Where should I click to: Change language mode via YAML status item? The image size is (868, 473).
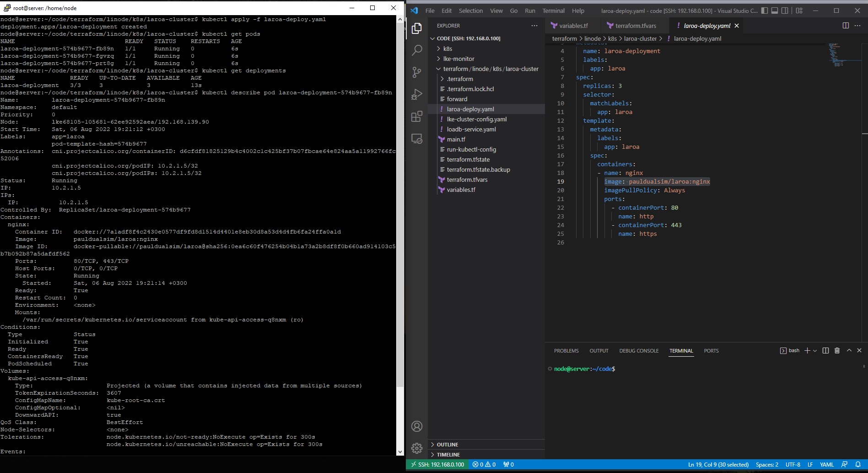click(826, 464)
